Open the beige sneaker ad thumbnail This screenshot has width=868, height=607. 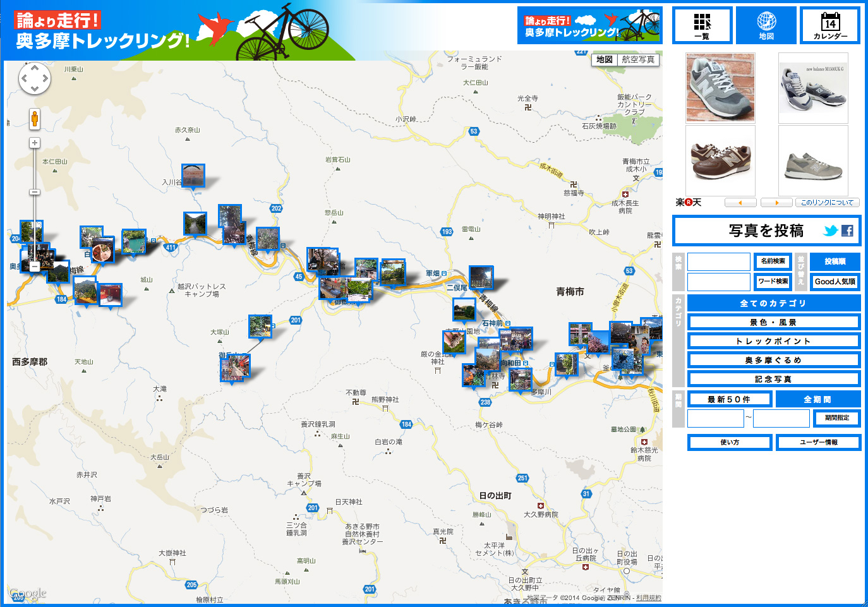[x=813, y=160]
